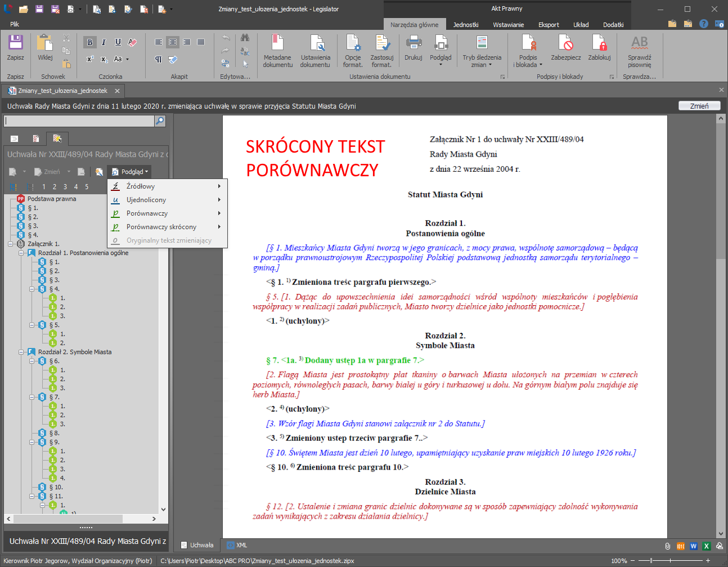
Task: Expand the Źródłowy submenu arrow
Action: pos(219,186)
